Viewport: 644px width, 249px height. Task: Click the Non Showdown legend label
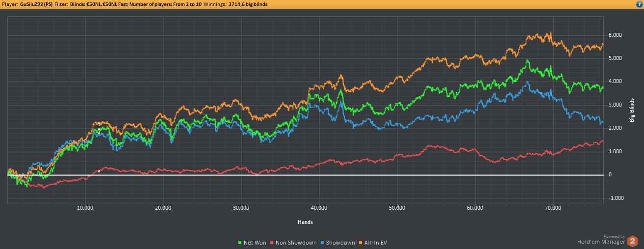[296, 243]
